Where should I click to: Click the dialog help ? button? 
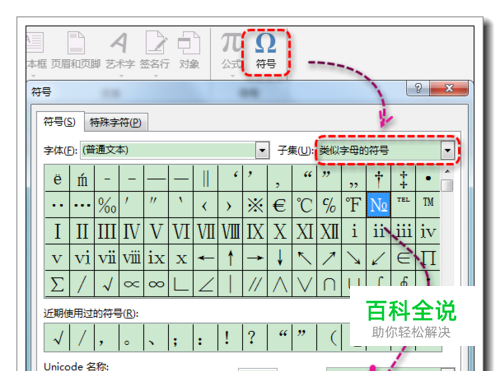tap(418, 88)
